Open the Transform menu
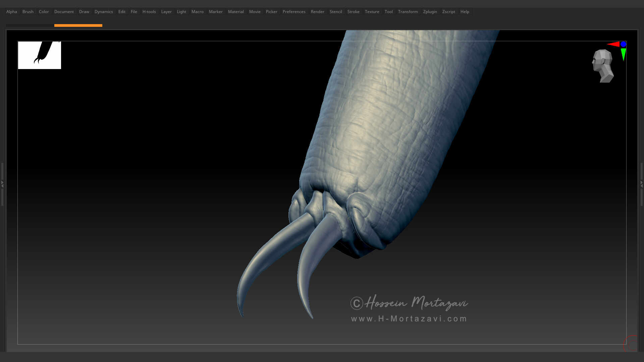 coord(408,11)
